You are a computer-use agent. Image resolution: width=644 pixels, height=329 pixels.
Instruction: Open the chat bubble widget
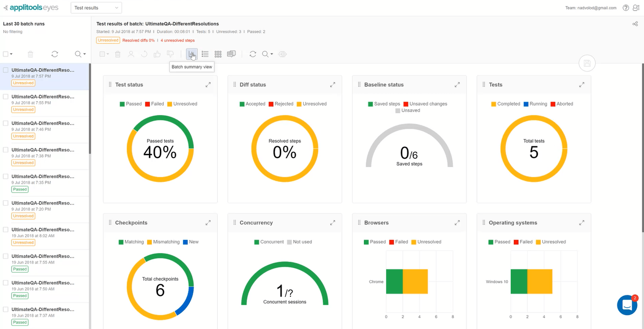pyautogui.click(x=627, y=305)
